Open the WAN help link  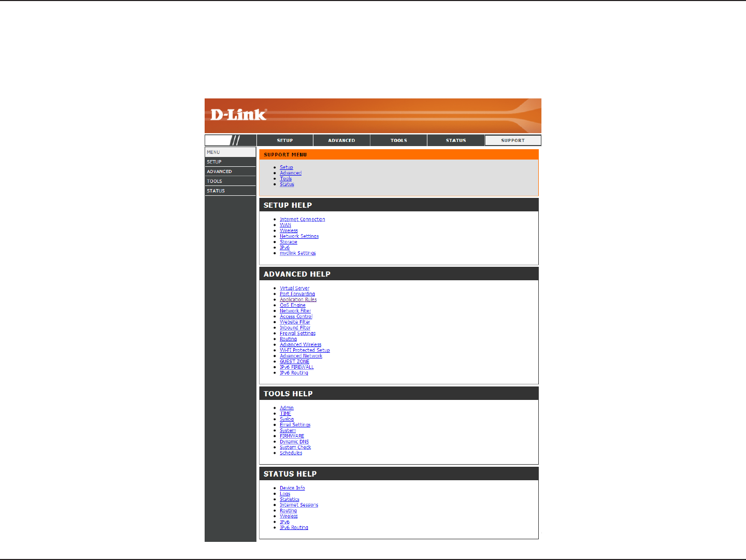coord(285,225)
